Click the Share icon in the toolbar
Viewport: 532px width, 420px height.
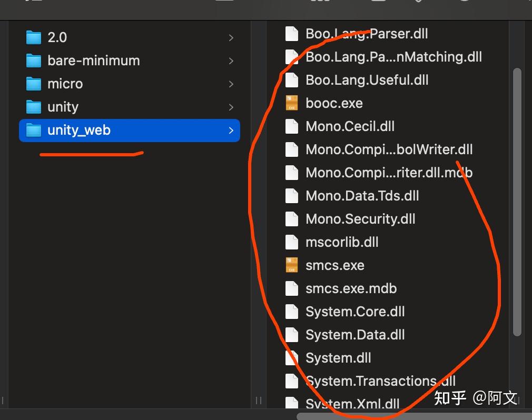pos(379,3)
